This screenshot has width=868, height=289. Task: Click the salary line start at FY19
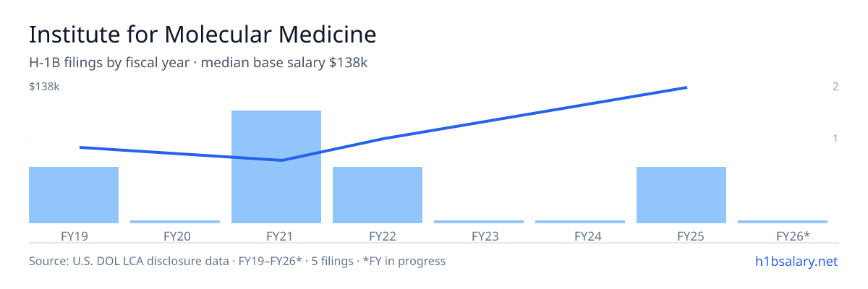pos(80,147)
